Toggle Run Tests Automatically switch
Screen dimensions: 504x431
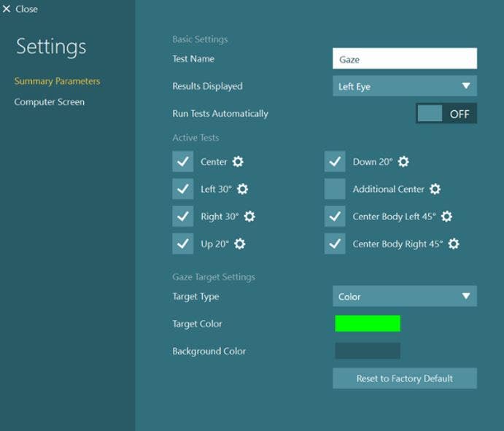(x=446, y=114)
